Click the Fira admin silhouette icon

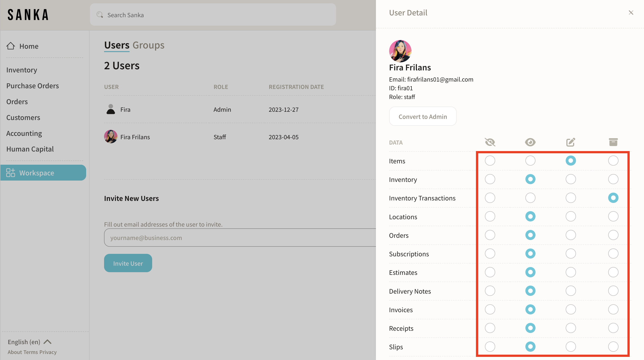[x=111, y=109]
